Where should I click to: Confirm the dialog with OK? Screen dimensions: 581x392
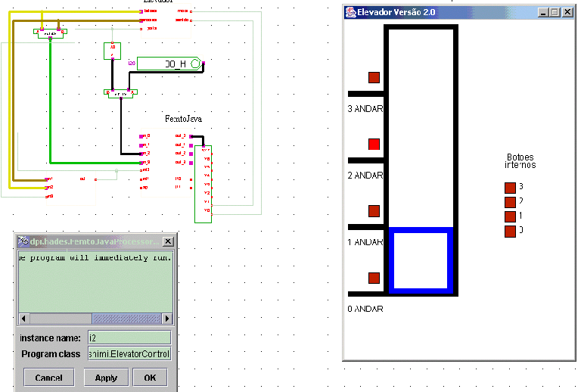point(150,378)
